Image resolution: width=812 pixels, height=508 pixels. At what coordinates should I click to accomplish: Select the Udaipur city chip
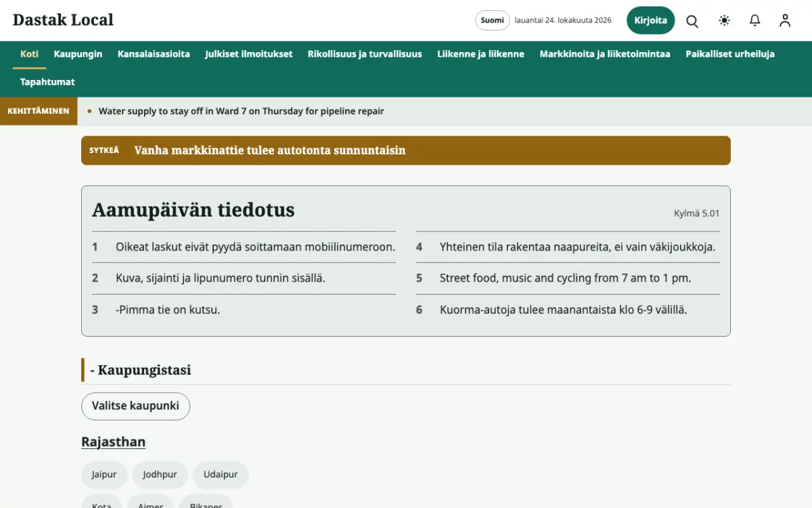pyautogui.click(x=221, y=475)
